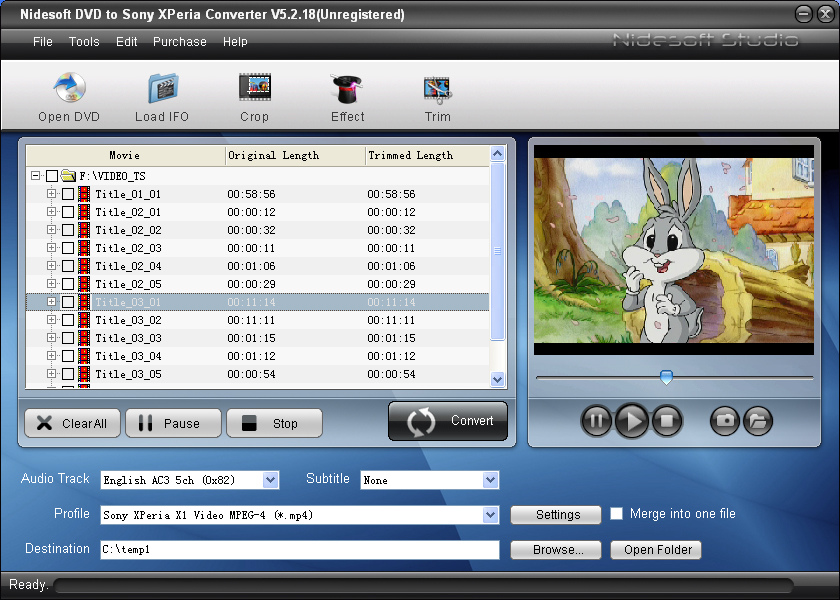Click the Destination path field

tap(300, 550)
